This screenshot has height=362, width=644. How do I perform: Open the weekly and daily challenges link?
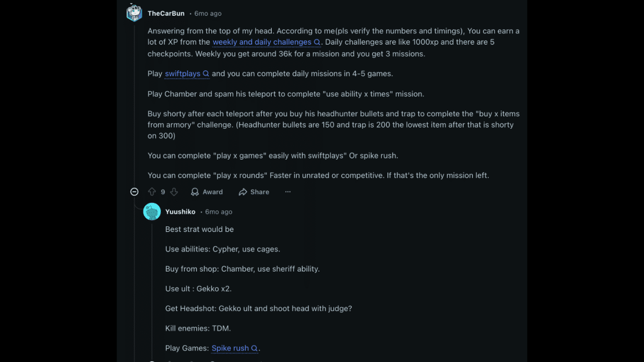coord(266,42)
